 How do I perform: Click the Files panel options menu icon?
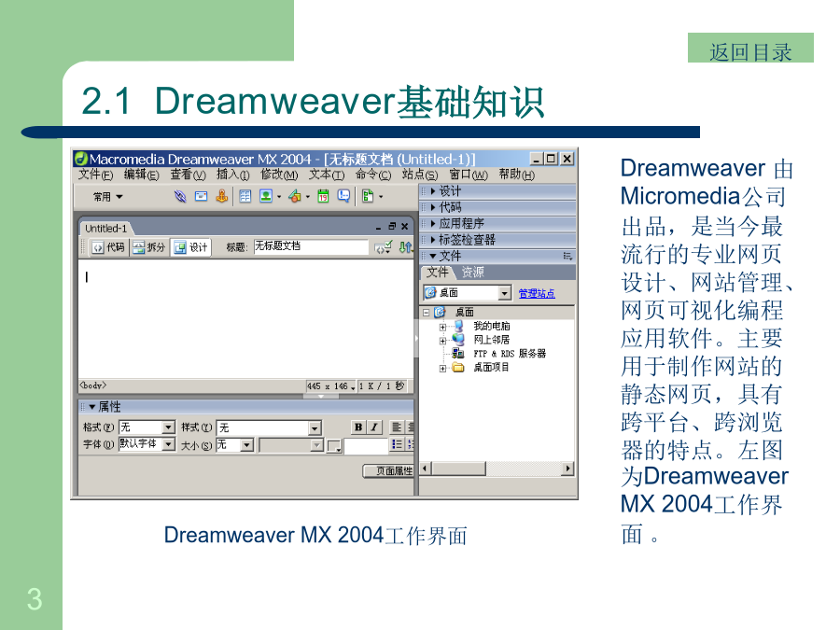(567, 256)
